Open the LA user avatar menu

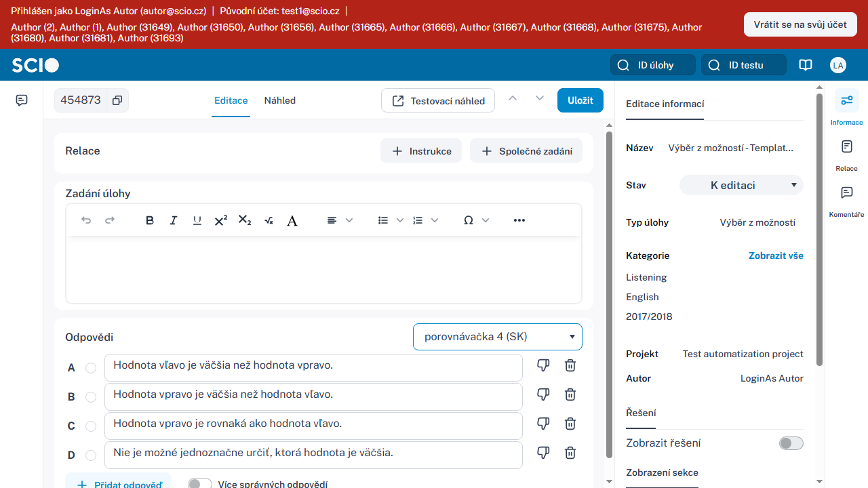click(x=838, y=65)
